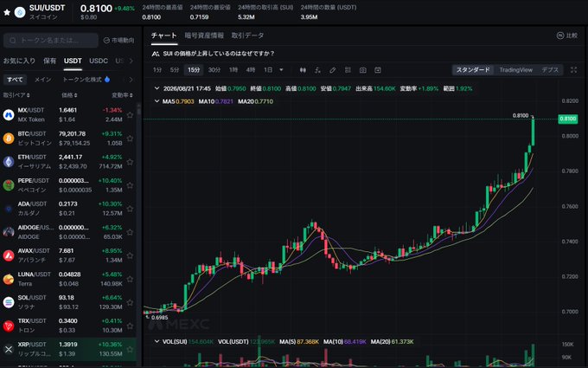
Task: Open the candlestick chart style icon
Action: (303, 70)
